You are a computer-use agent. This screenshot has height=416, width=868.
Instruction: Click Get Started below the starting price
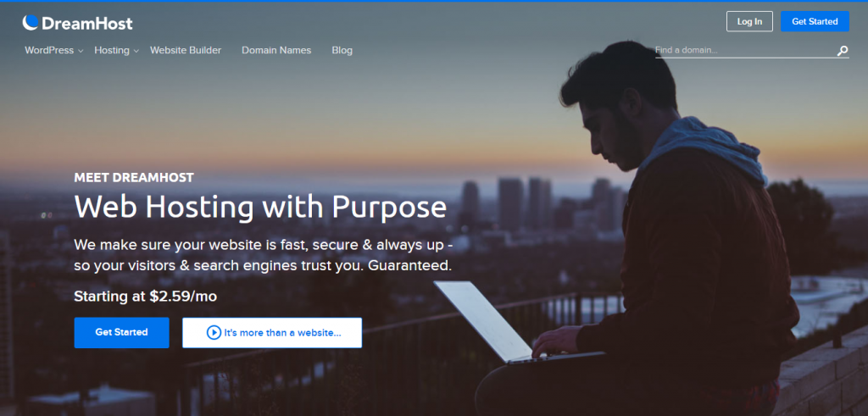pyautogui.click(x=122, y=332)
